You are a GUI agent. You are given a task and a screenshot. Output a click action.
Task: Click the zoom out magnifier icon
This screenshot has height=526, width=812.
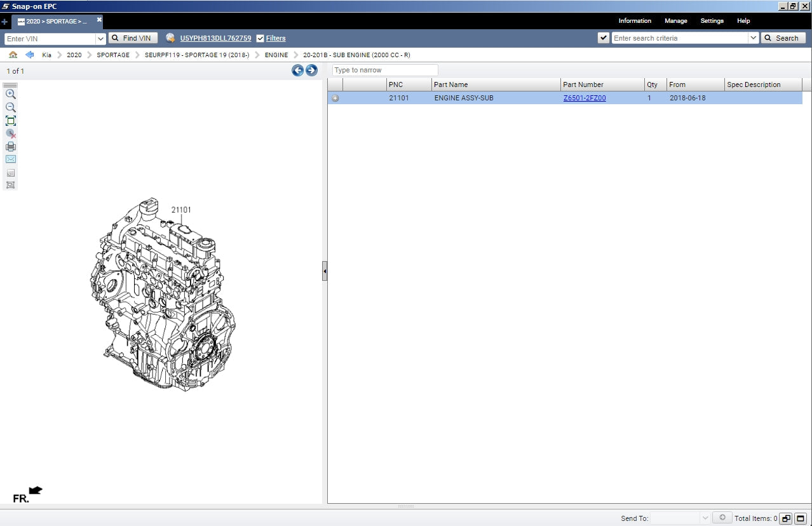(11, 107)
